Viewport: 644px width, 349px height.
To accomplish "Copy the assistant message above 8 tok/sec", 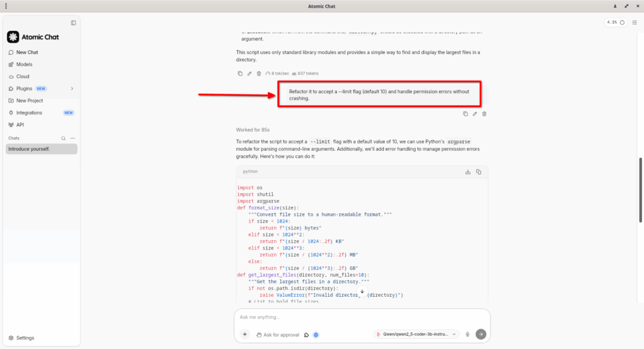I will point(240,74).
